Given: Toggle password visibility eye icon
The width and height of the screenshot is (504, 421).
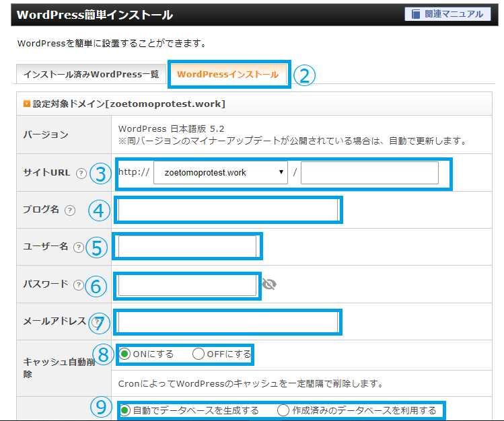Looking at the screenshot, I should point(269,284).
